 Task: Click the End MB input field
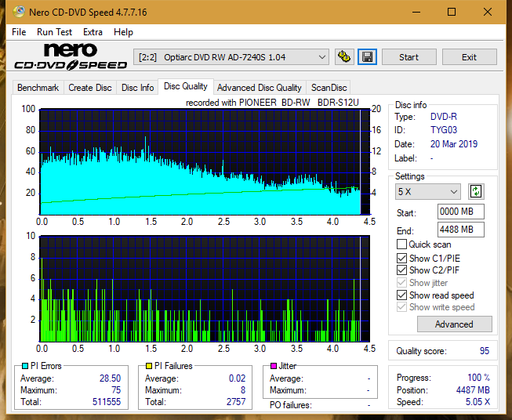tap(460, 230)
